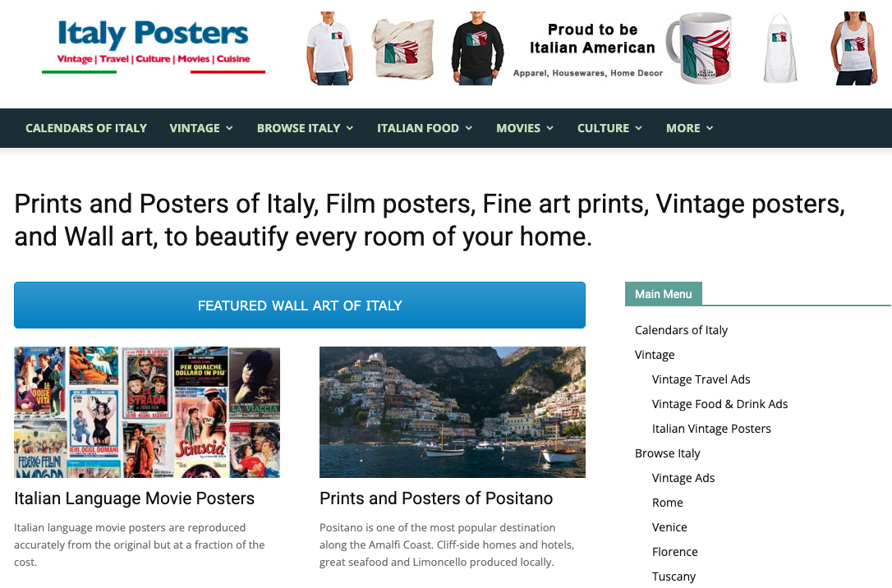This screenshot has height=588, width=892.
Task: Expand the Movies dropdown menu
Action: 525,128
